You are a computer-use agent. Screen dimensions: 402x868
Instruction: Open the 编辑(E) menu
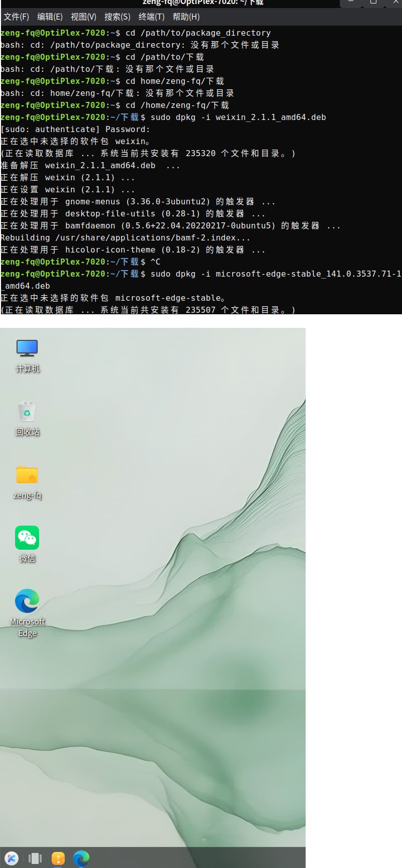(50, 17)
